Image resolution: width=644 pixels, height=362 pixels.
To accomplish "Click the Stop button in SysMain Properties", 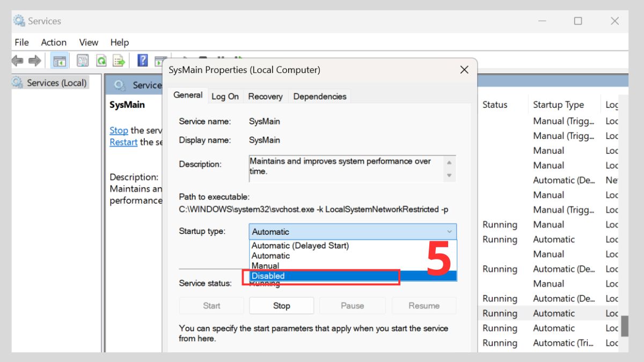I will click(x=281, y=306).
